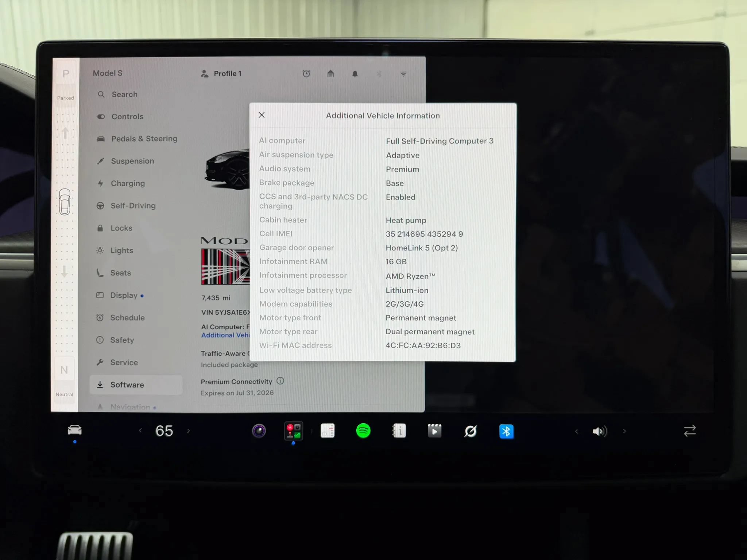Screen dimensions: 747x560
Task: Tap the notification bell icon
Action: click(355, 74)
